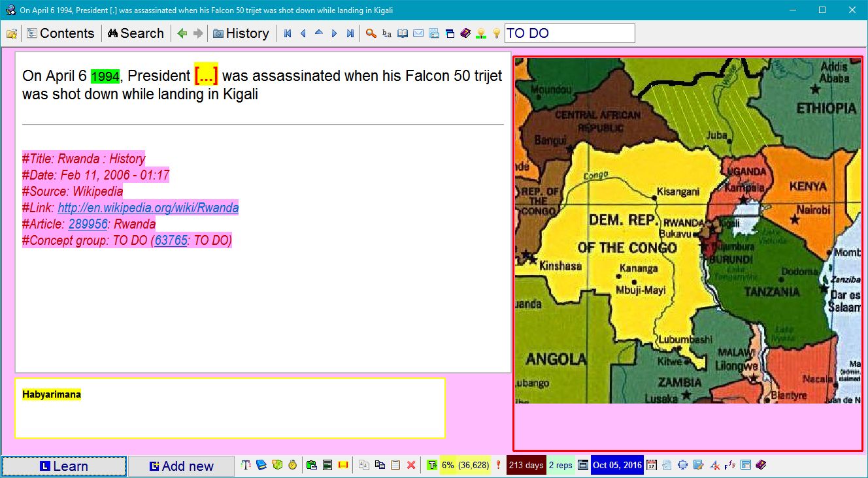Screen dimensions: 868x478
Task: Go back with the green arrow
Action: [x=182, y=33]
